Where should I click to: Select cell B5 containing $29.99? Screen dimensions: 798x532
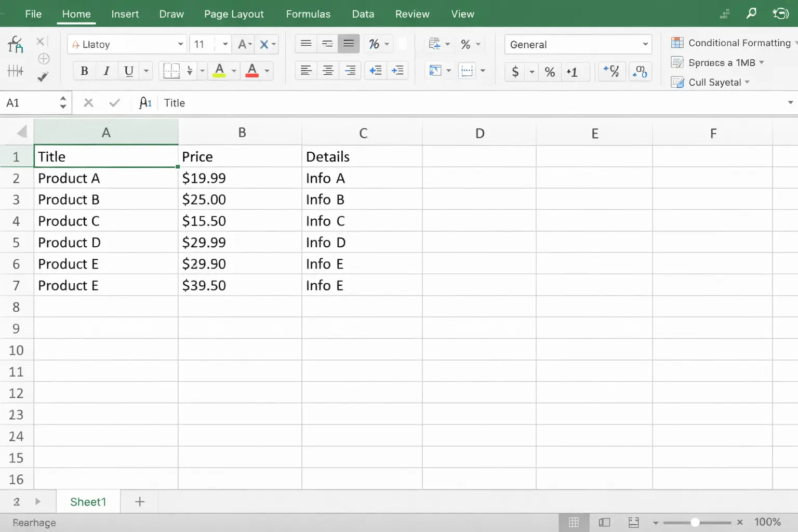(x=240, y=242)
